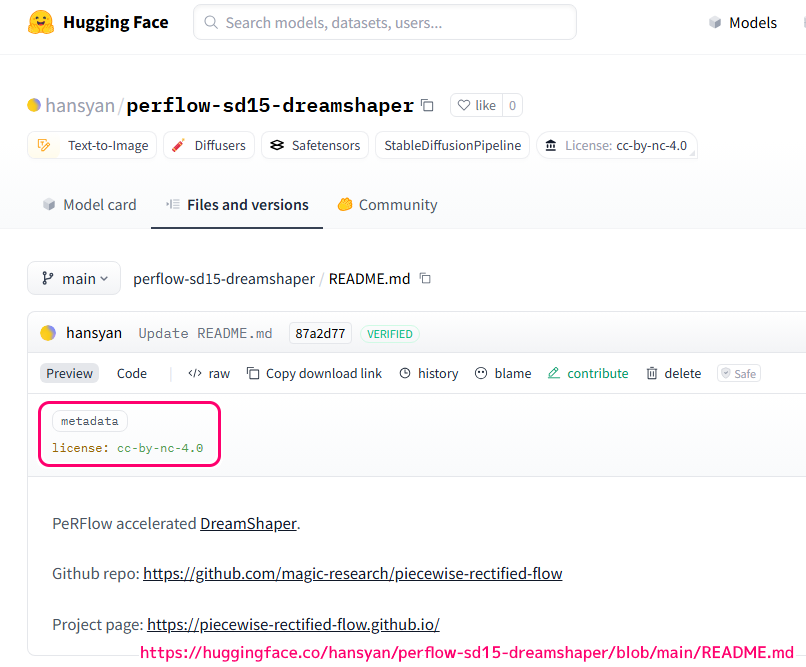Click the delete trash can icon

(x=652, y=373)
